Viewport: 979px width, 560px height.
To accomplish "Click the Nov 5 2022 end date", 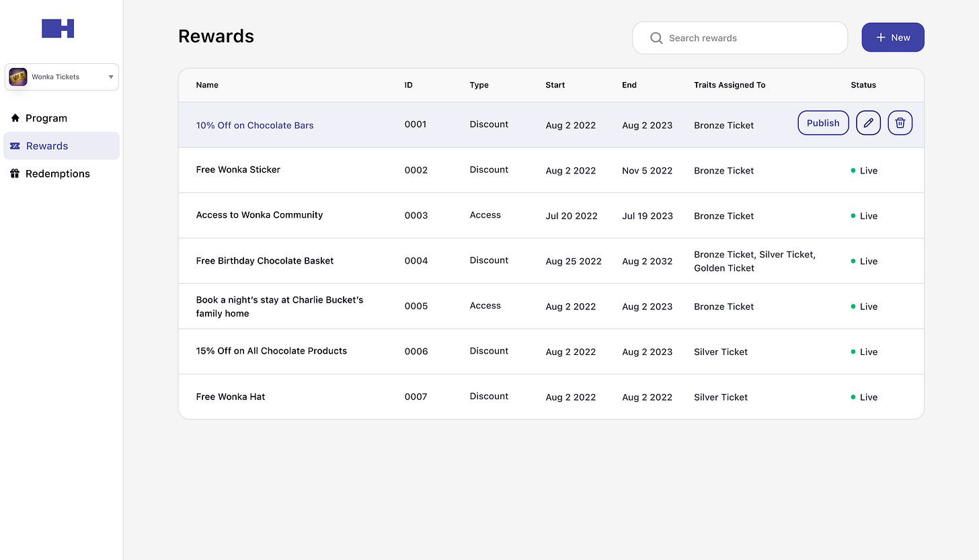I will (647, 171).
